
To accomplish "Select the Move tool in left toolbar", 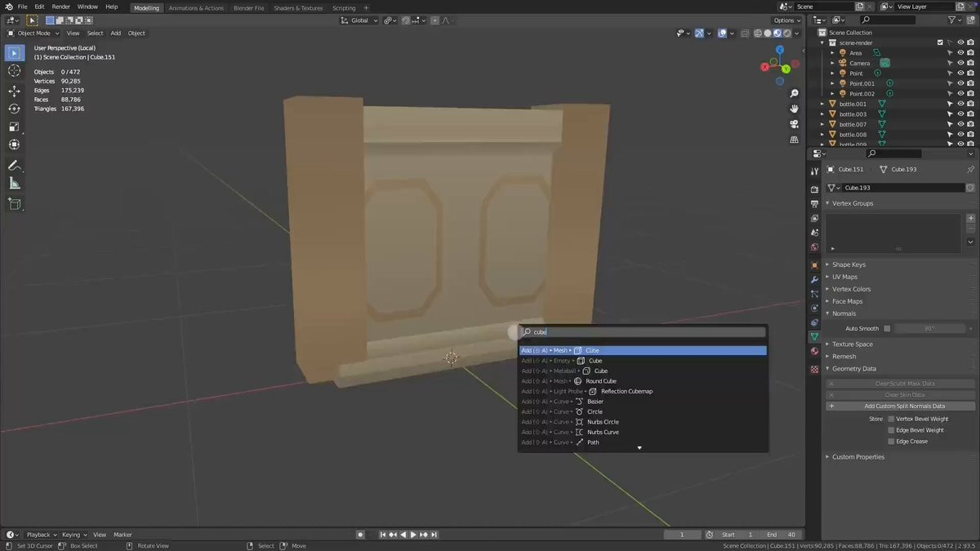I will click(14, 91).
